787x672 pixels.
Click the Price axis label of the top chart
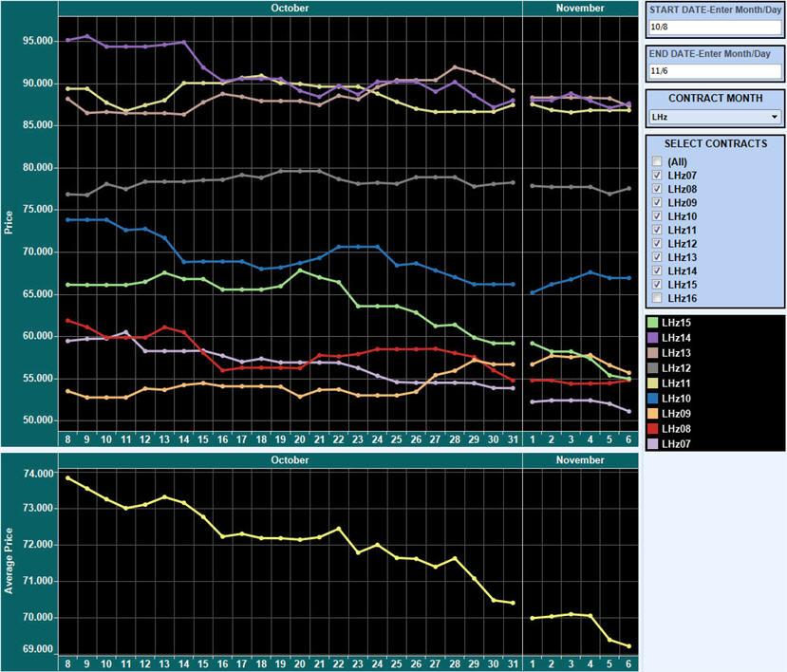(x=9, y=222)
